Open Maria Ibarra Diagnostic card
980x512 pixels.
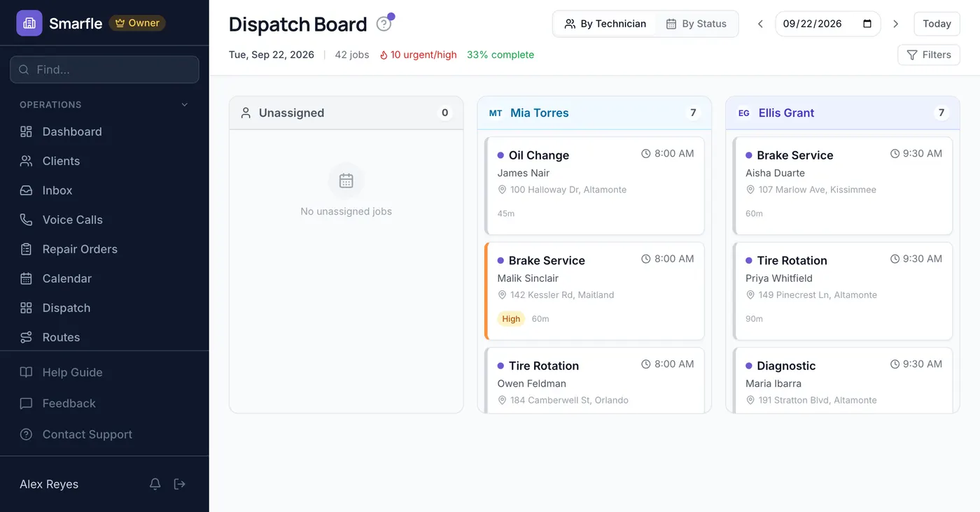point(843,380)
